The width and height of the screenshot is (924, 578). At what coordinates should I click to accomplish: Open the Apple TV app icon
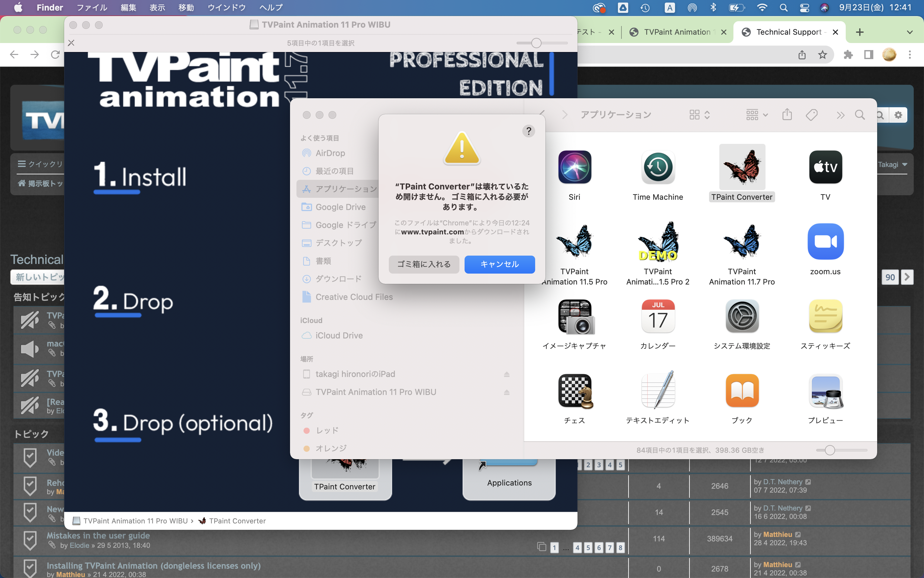click(x=826, y=167)
